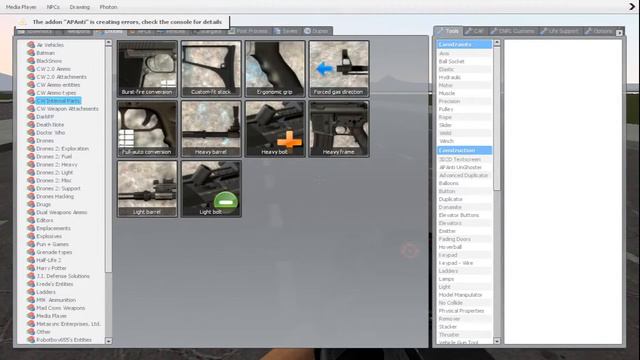Select "Drones Hacking" in the category list

55,196
